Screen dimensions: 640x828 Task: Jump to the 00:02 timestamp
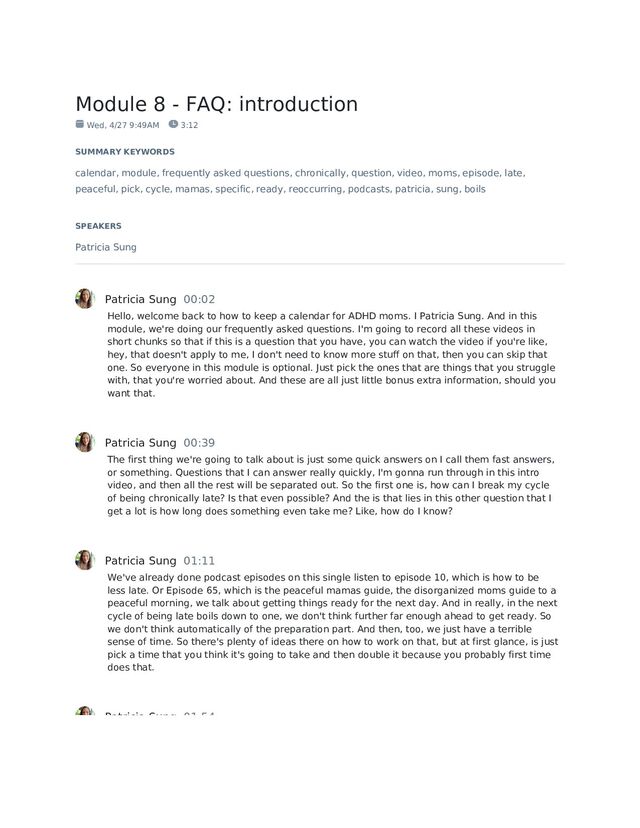[199, 299]
